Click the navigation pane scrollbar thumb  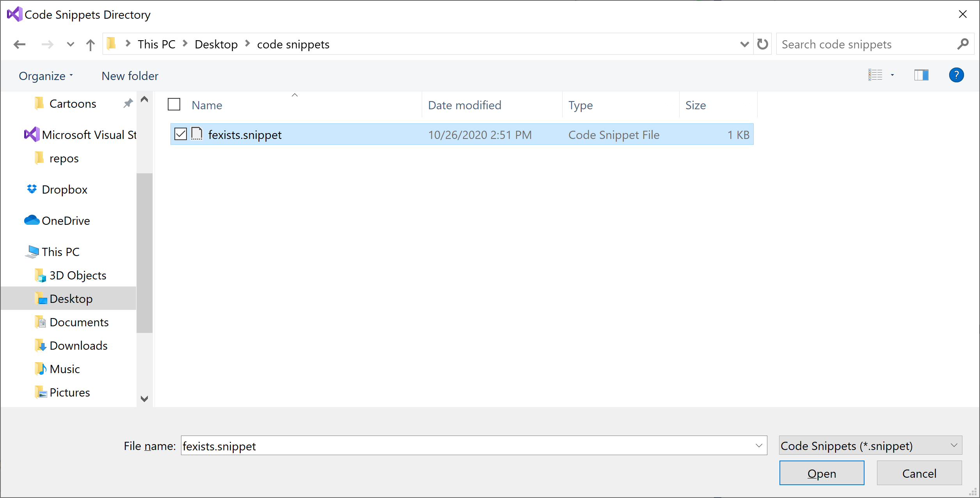click(x=144, y=253)
